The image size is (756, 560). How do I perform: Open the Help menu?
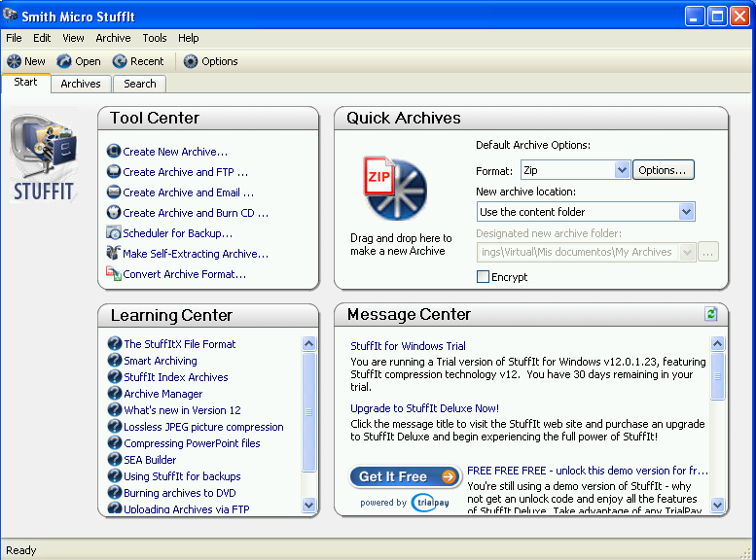point(189,38)
